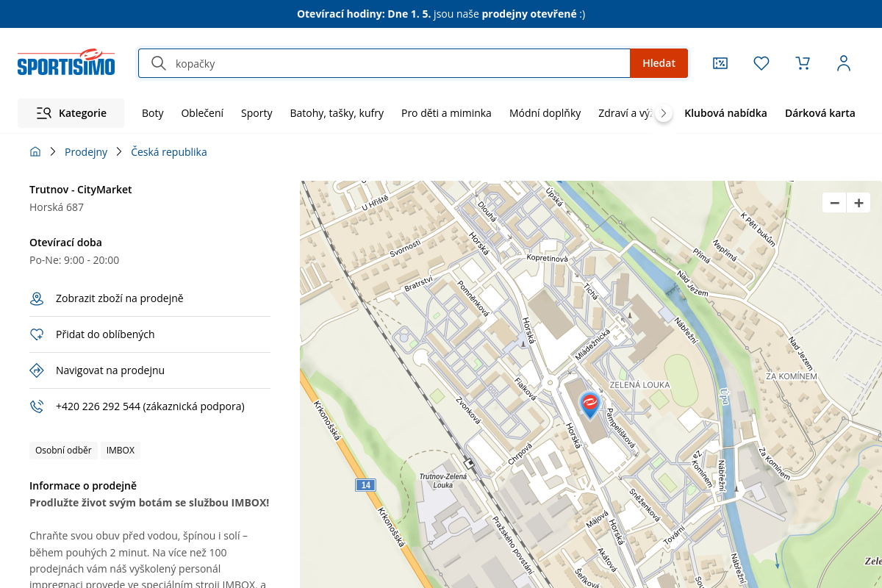
Task: Zoom in on the map
Action: point(858,203)
